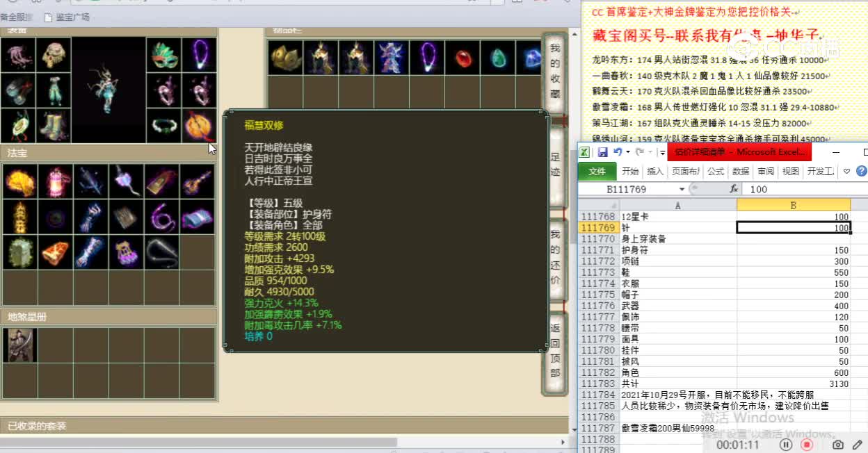Select column B header in Excel

tap(794, 205)
